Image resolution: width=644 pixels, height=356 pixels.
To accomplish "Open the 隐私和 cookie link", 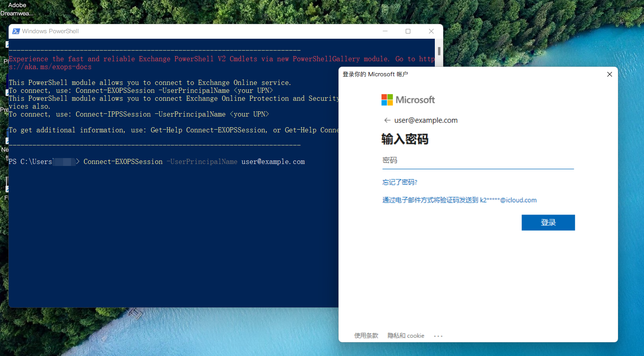I will pos(406,335).
